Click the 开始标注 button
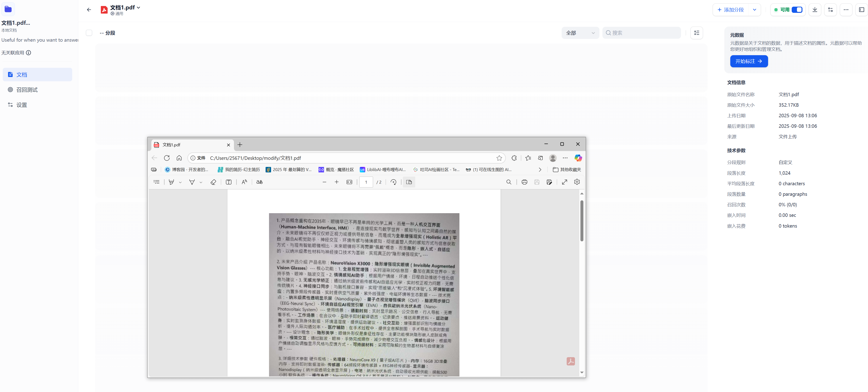Screen dimensions: 868x392 pyautogui.click(x=749, y=61)
